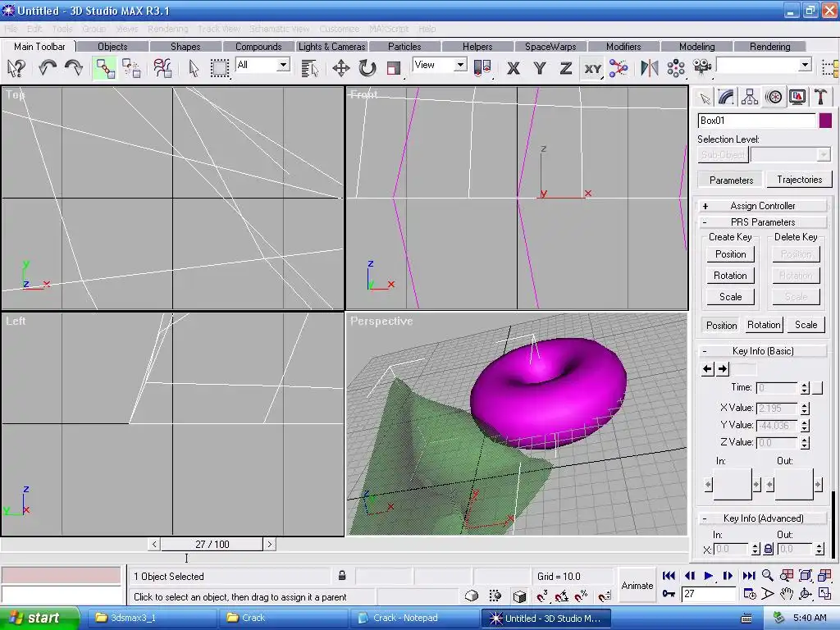Expand the Assign Controller rollout

[x=764, y=206]
